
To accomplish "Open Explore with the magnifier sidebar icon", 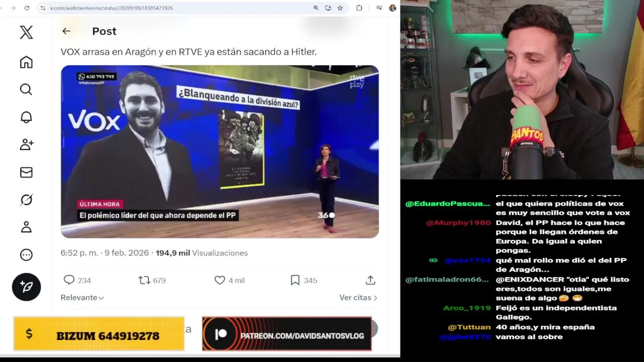I will click(x=26, y=89).
